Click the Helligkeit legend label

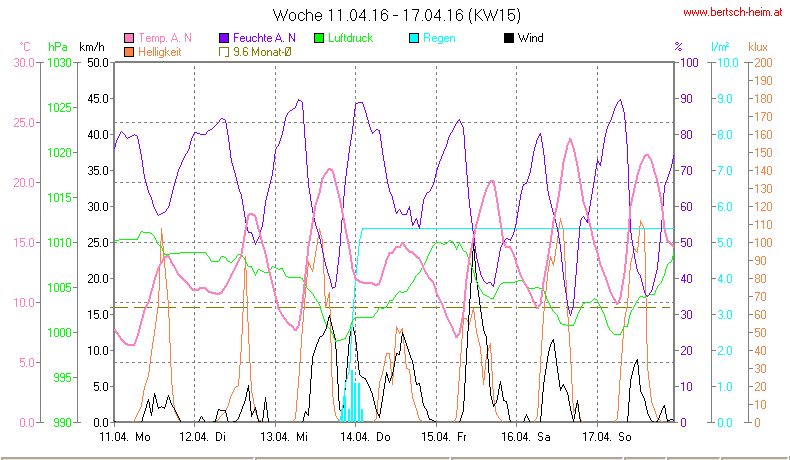tap(160, 52)
